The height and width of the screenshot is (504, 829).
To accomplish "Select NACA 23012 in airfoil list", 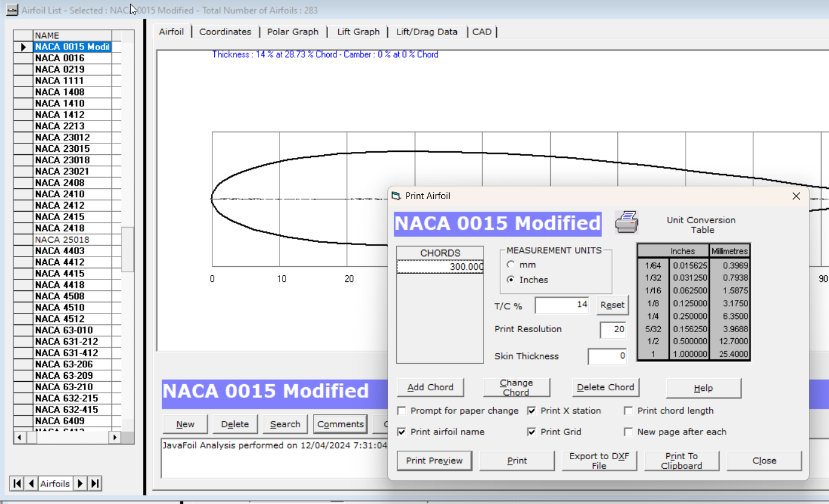I will 72,137.
